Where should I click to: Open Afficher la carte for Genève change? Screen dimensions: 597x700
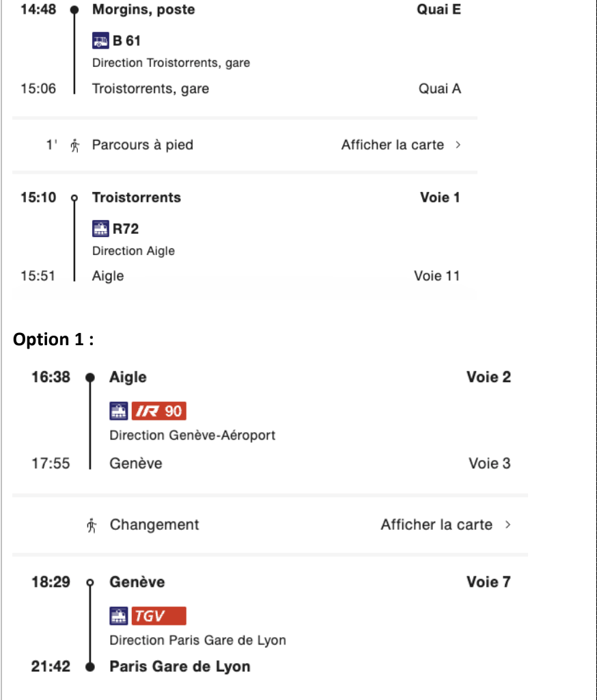(436, 524)
